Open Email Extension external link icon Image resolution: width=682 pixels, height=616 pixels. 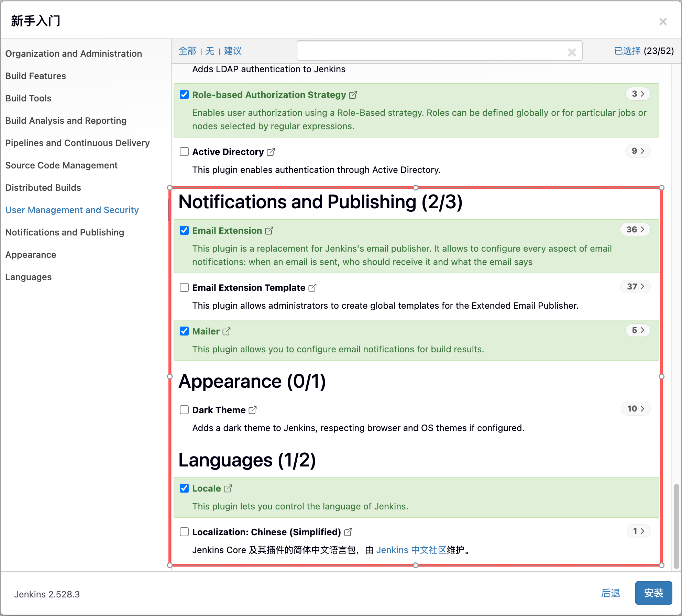[x=269, y=231]
